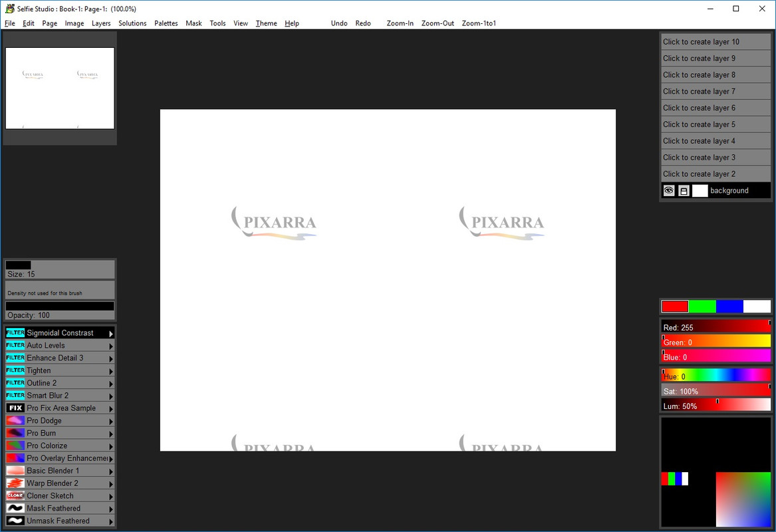Select the blue color swatch
The image size is (776, 532).
[729, 307]
